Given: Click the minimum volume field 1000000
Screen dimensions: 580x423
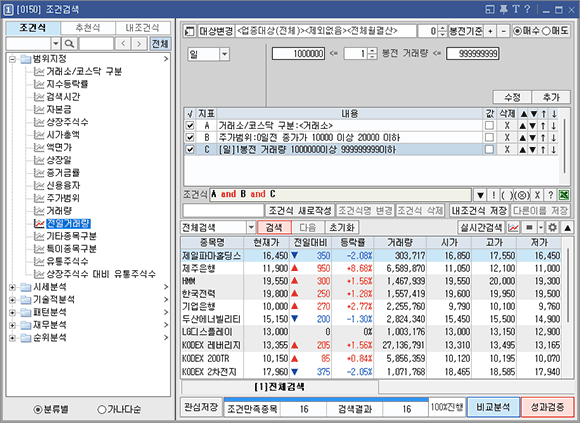Looking at the screenshot, I should pos(299,54).
